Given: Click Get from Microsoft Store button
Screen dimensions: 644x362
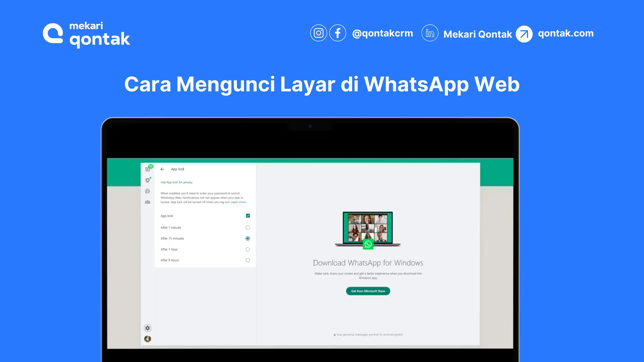Looking at the screenshot, I should coord(368,291).
